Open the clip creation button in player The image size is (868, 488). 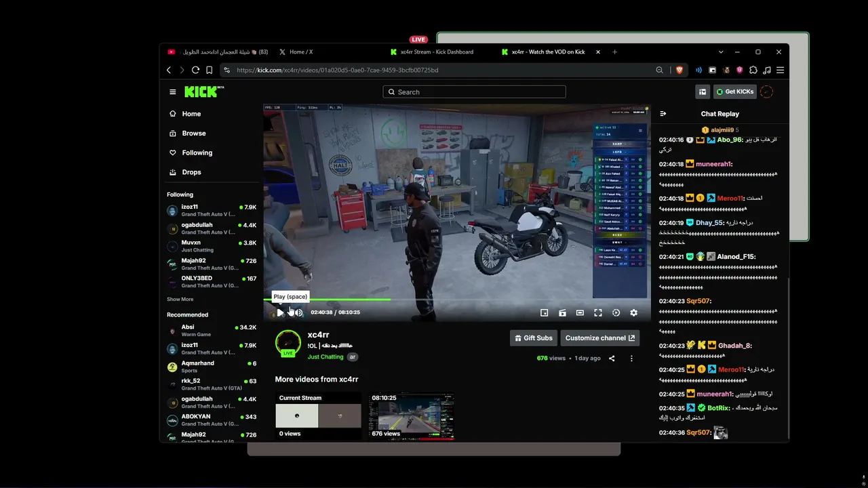(x=562, y=312)
